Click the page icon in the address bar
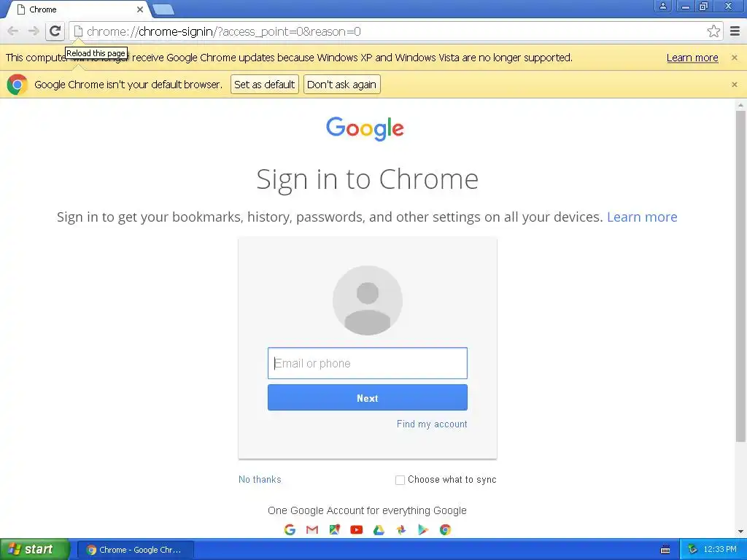Image resolution: width=747 pixels, height=560 pixels. pyautogui.click(x=78, y=31)
